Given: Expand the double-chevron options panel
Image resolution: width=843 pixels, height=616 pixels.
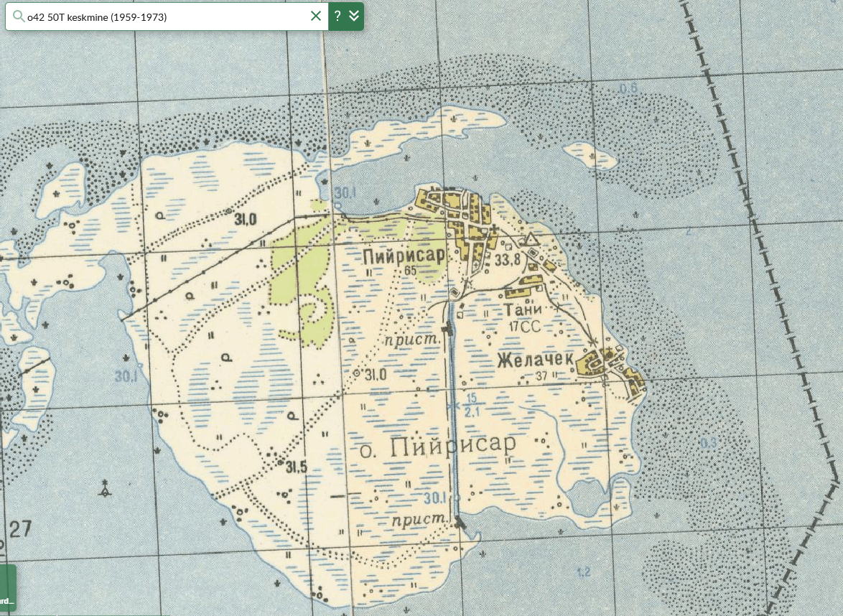Looking at the screenshot, I should [x=354, y=16].
